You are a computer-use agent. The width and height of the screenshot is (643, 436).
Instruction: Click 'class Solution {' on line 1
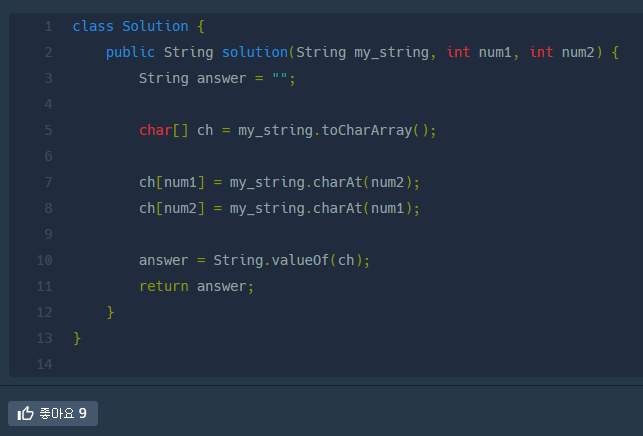pyautogui.click(x=139, y=26)
